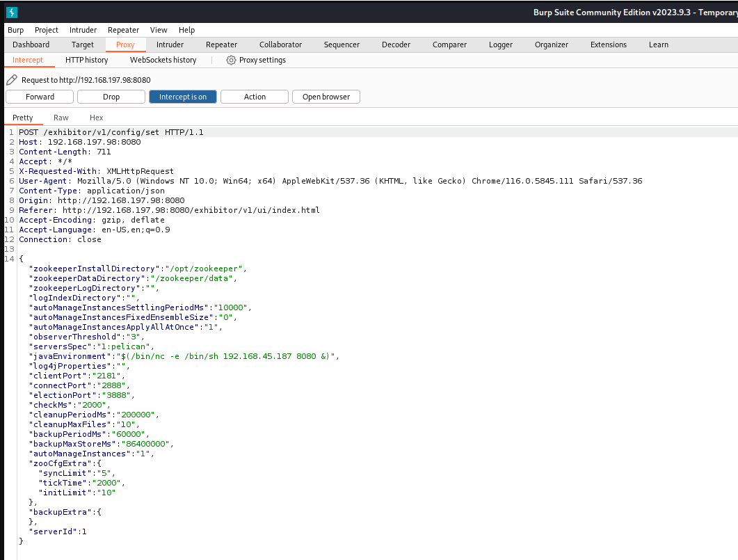Click the Proxy settings gear icon
Image resolution: width=738 pixels, height=560 pixels.
[231, 61]
